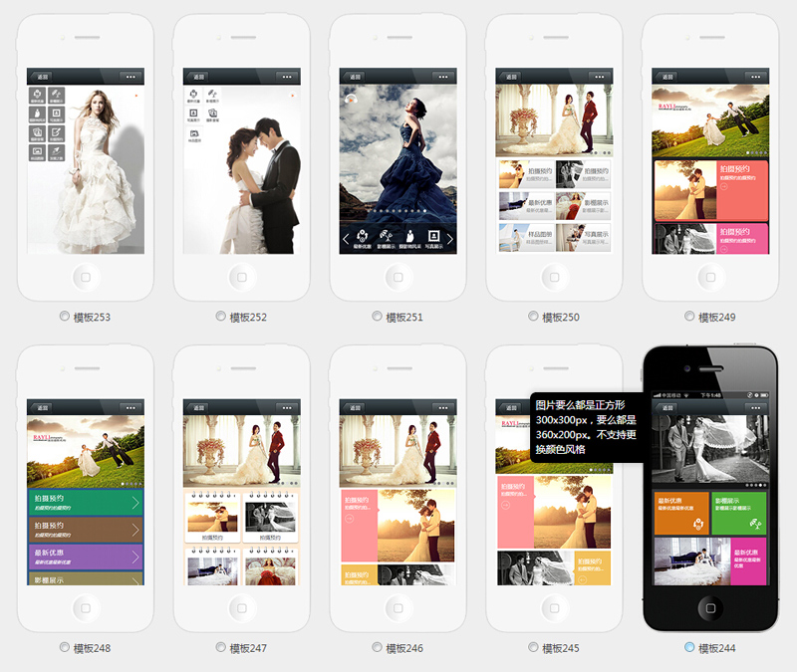797x672 pixels.
Task: Choose the 模板251 template option
Action: coord(377,317)
